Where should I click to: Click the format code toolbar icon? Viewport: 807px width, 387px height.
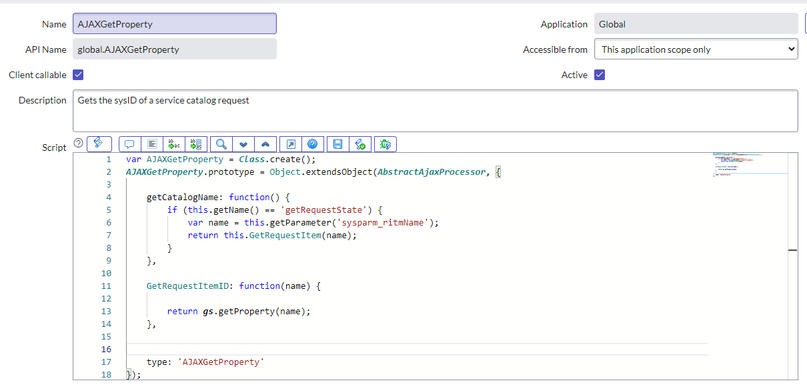point(152,145)
